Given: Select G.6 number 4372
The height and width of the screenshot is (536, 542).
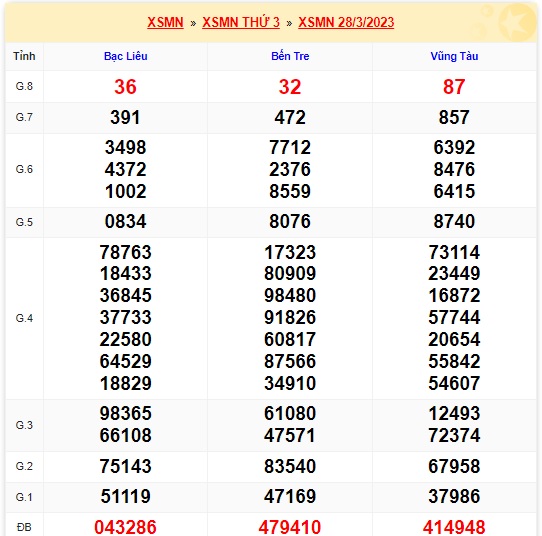Looking at the screenshot, I should (x=125, y=169).
